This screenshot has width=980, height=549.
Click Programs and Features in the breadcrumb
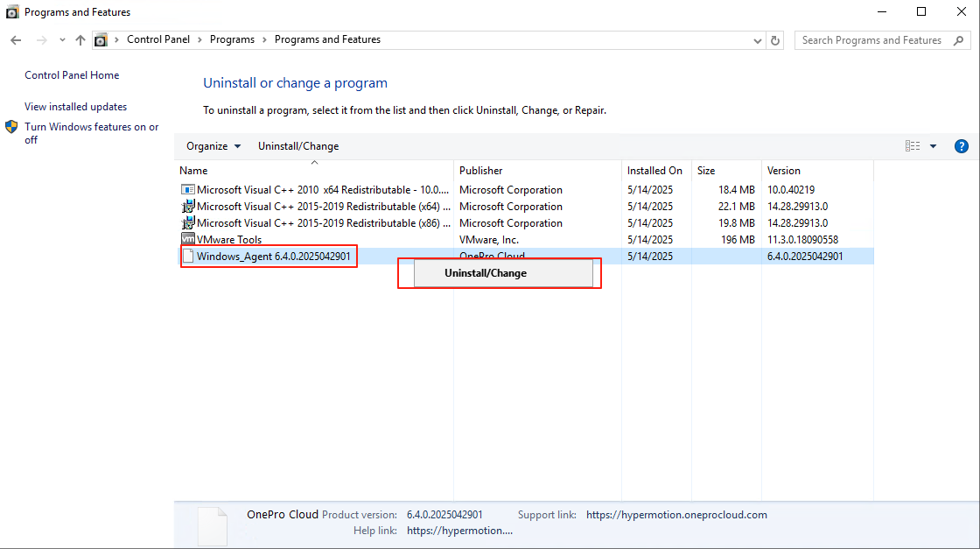coord(327,39)
